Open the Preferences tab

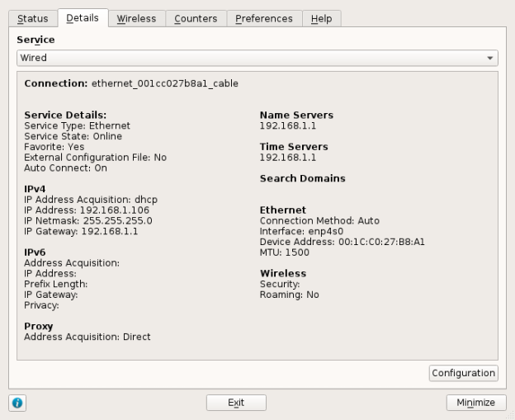click(x=263, y=18)
